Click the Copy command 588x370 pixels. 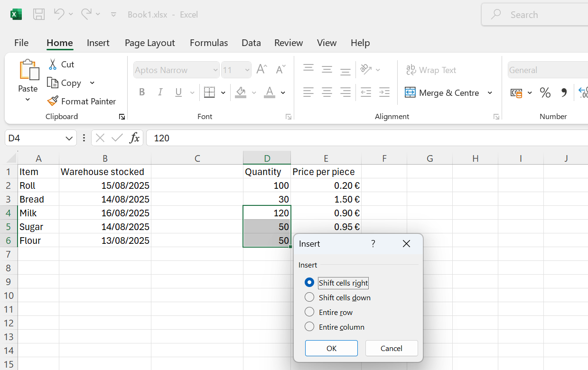[x=65, y=83]
